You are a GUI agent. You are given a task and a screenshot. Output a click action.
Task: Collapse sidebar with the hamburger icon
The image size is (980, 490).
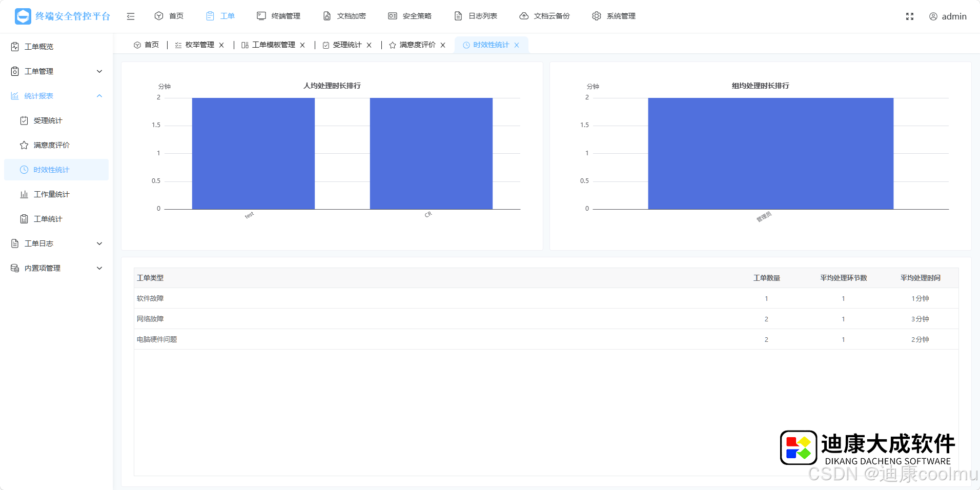[131, 16]
